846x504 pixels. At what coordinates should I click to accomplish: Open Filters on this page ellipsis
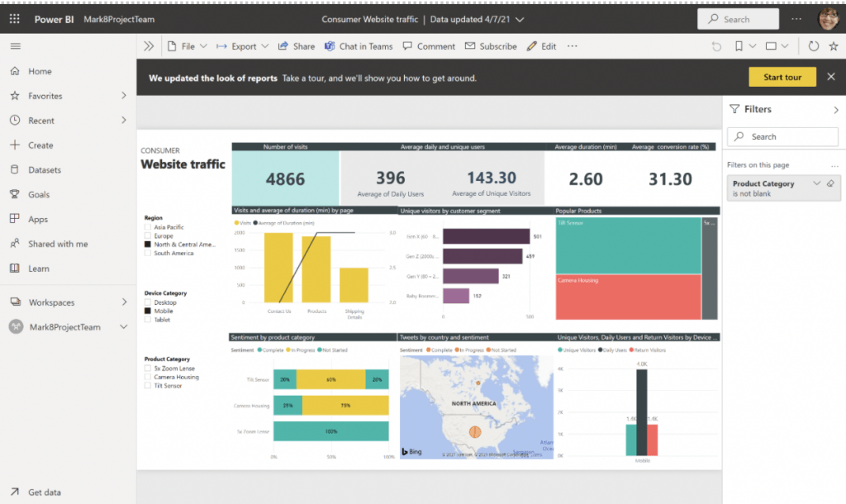(834, 165)
